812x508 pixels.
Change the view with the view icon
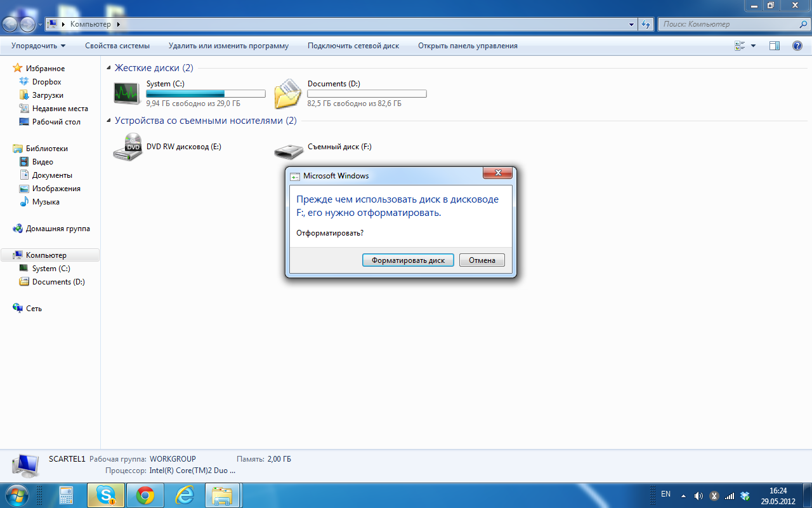pyautogui.click(x=740, y=46)
